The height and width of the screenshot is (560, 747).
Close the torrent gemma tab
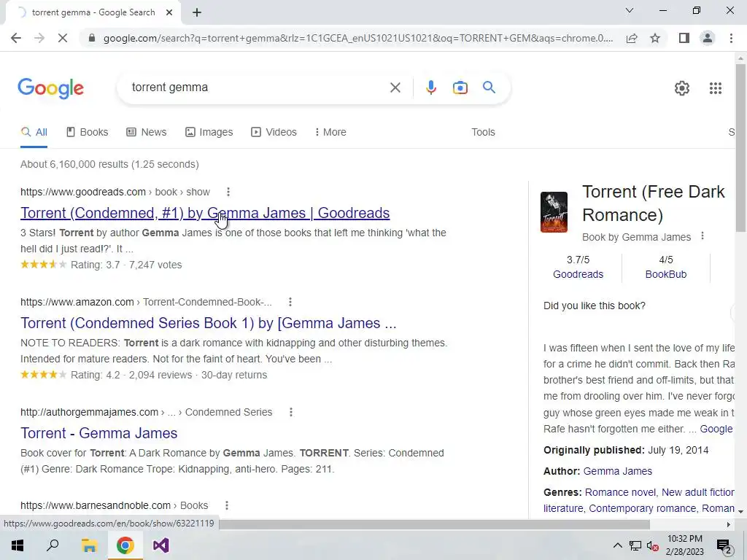(169, 13)
